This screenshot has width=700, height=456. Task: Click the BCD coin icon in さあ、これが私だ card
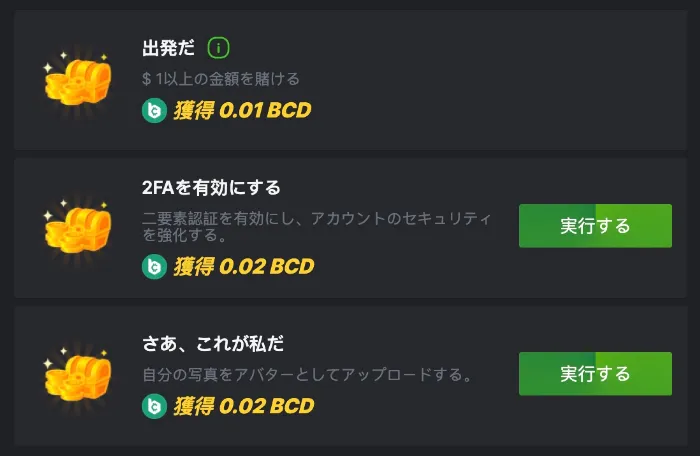click(x=153, y=405)
